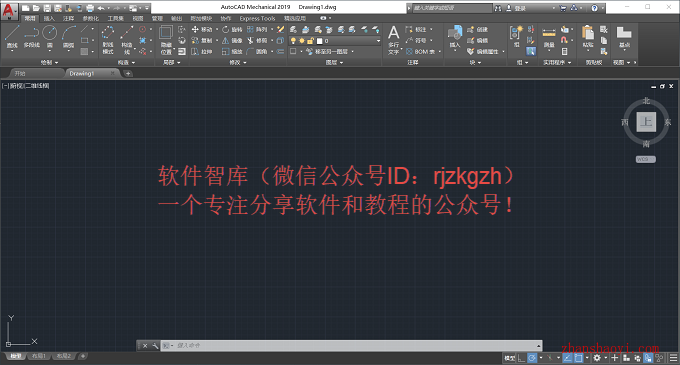680x365 pixels.
Task: Click the Print icon in quick access toolbar
Action: coord(90,8)
